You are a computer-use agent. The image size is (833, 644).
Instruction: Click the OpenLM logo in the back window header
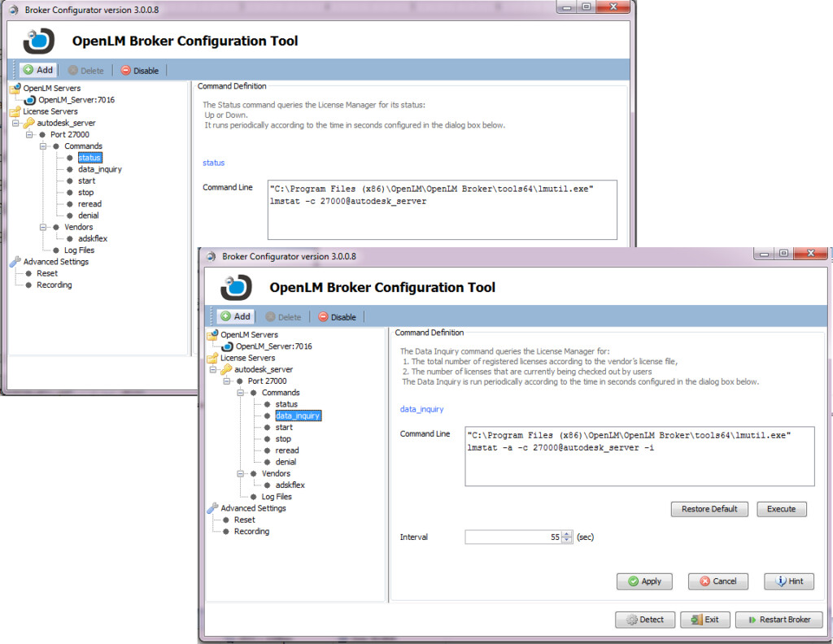coord(39,41)
